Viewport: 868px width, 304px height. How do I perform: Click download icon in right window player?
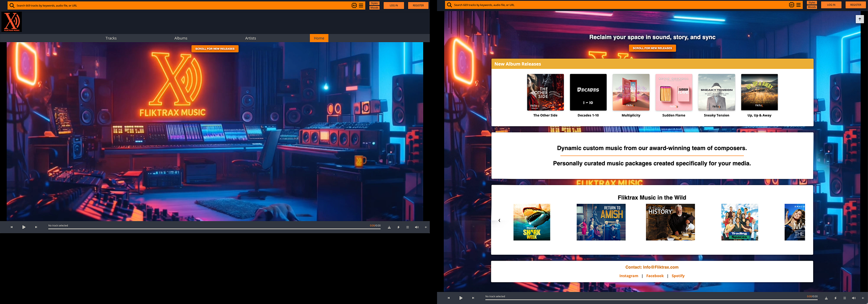pos(826,298)
